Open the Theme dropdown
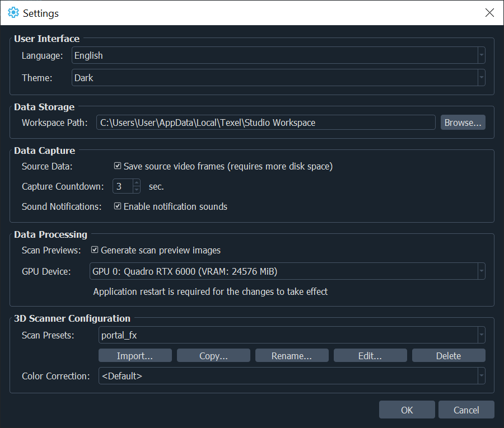Image resolution: width=504 pixels, height=428 pixels. (480, 78)
